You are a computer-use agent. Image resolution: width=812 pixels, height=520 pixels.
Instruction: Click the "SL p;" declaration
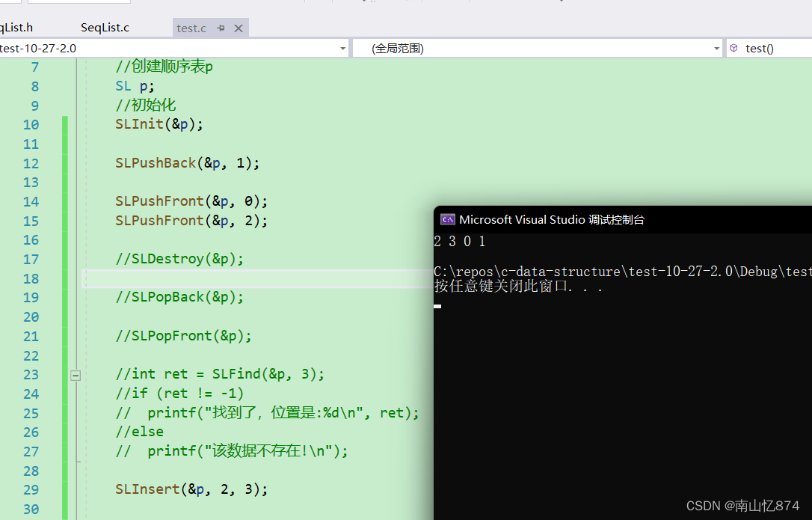click(x=135, y=86)
